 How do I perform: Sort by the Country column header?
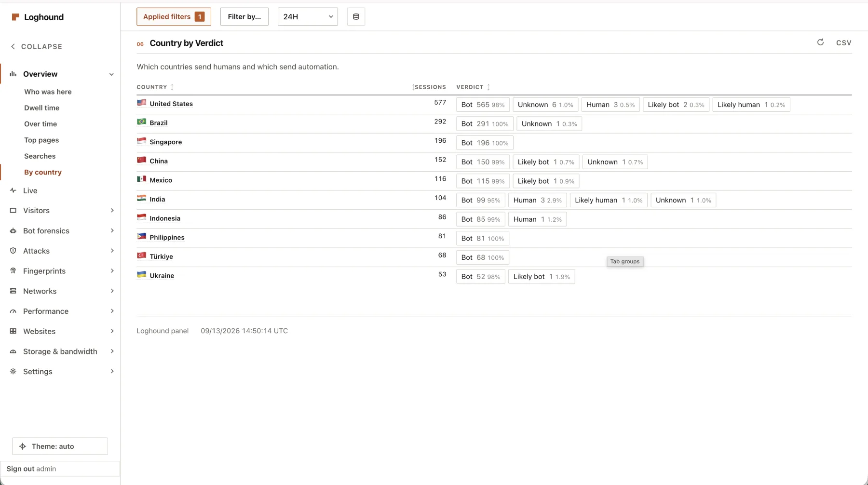(155, 87)
